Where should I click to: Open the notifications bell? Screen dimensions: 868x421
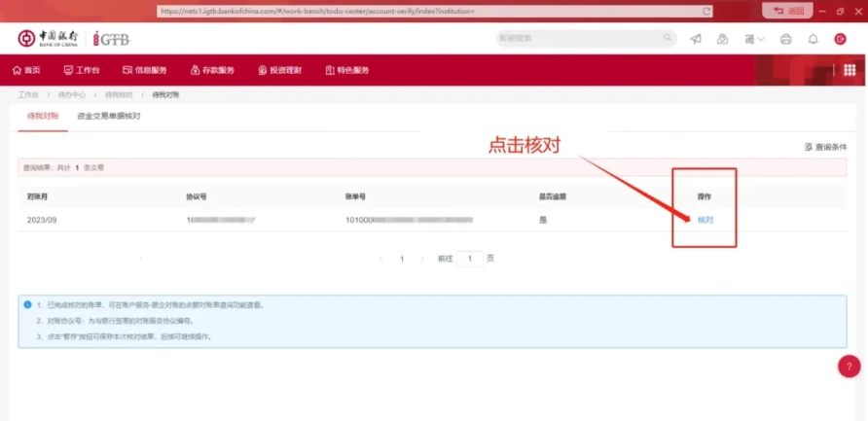pyautogui.click(x=813, y=39)
